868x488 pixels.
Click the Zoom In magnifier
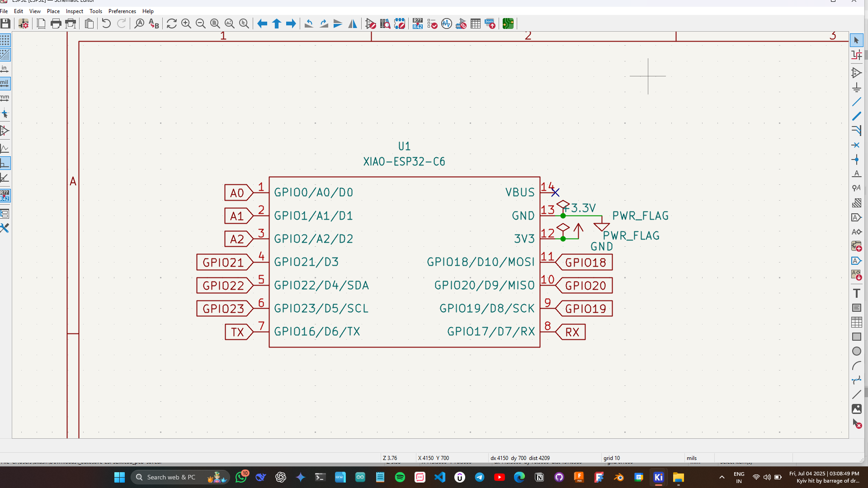coord(186,23)
